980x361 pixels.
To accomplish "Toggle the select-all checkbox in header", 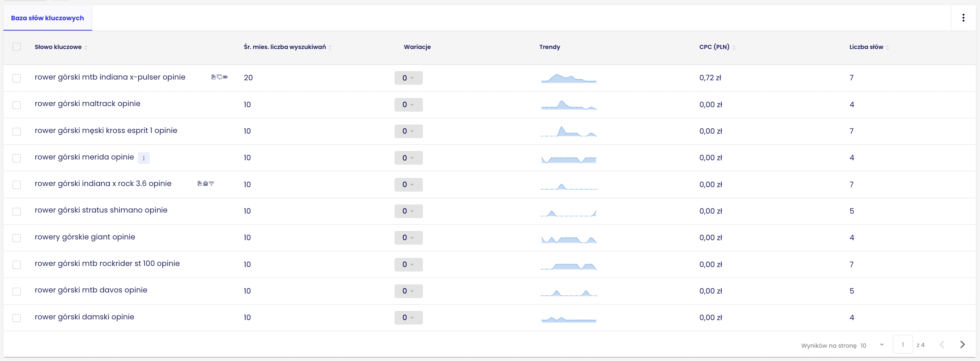I will click(16, 47).
